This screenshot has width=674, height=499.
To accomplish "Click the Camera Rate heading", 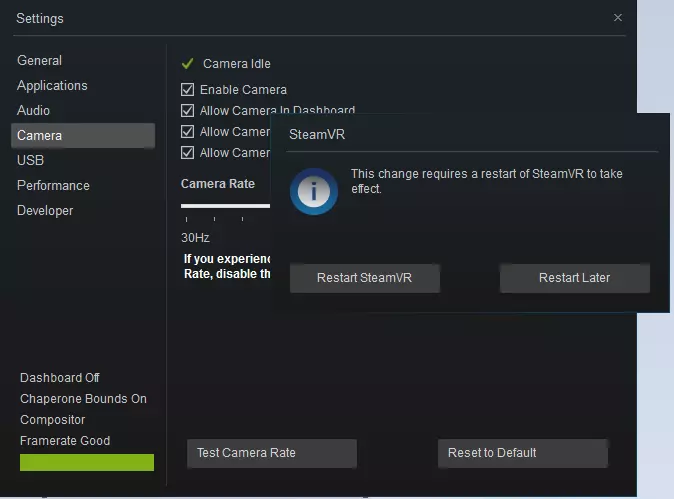I will (x=218, y=184).
